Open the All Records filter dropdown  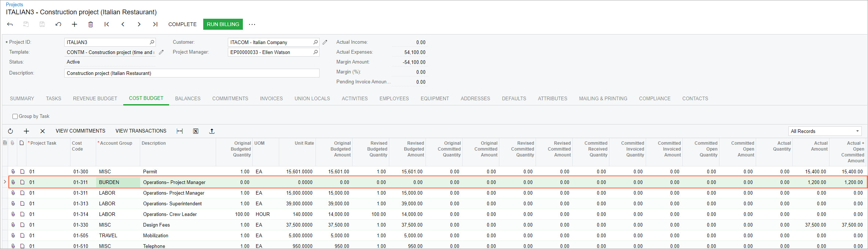pos(824,131)
